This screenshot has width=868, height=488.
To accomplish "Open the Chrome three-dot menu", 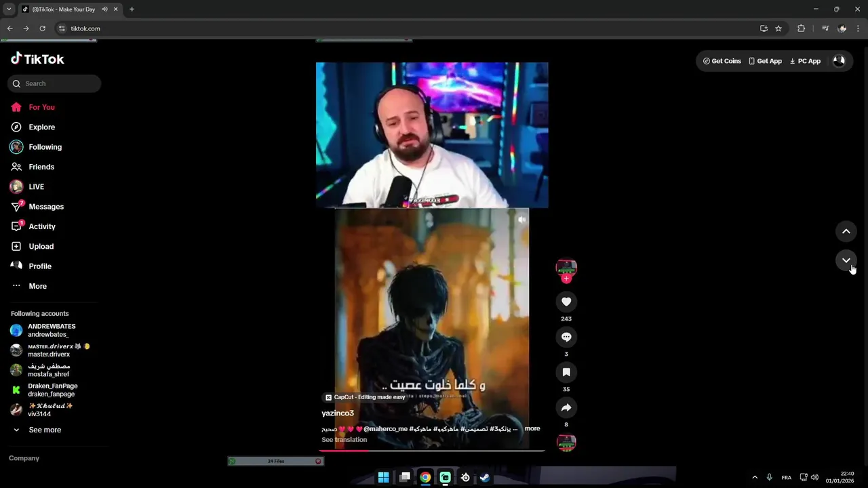I will pyautogui.click(x=859, y=28).
